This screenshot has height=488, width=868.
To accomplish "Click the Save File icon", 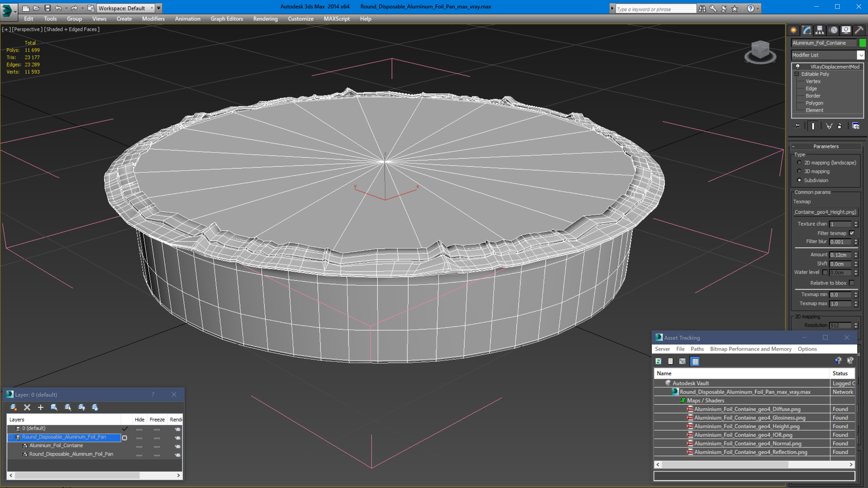I will 47,8.
